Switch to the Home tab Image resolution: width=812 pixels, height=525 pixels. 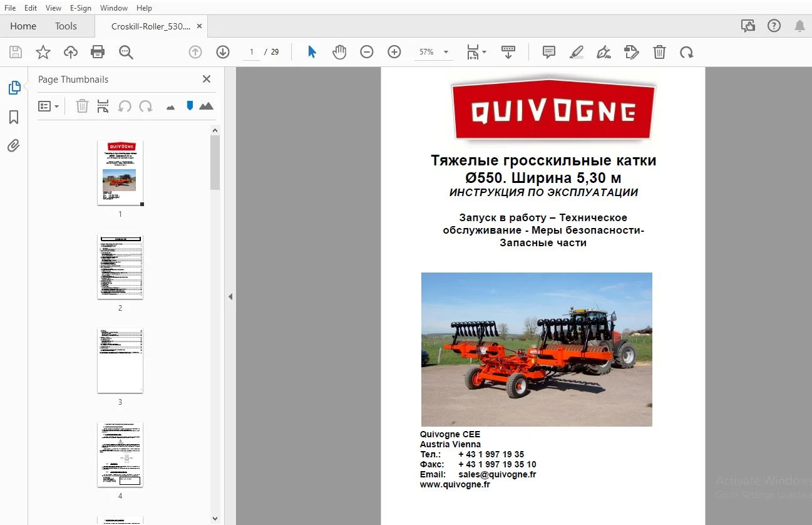click(23, 26)
